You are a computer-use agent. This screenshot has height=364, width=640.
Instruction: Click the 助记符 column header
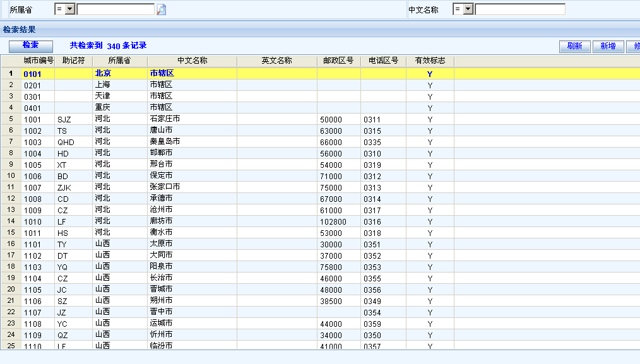[x=73, y=61]
